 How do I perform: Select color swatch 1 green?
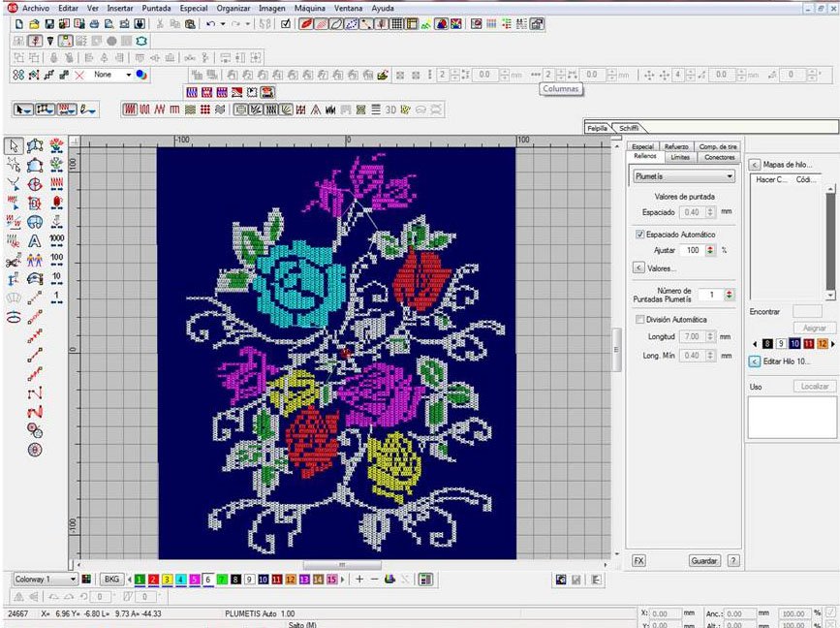pyautogui.click(x=140, y=580)
